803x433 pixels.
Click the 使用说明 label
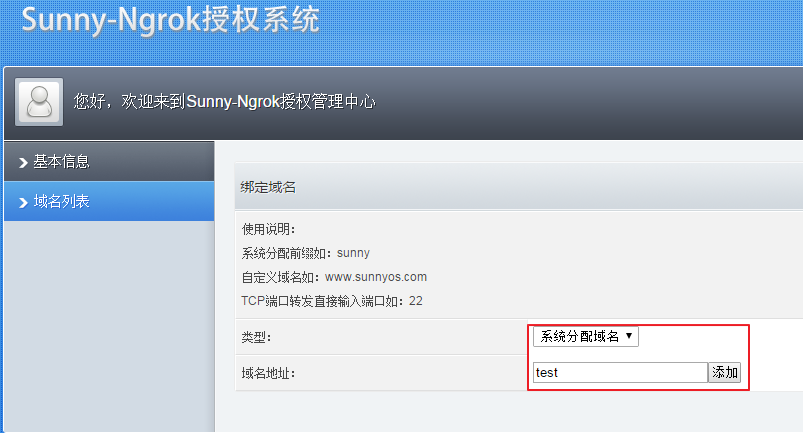[268, 229]
